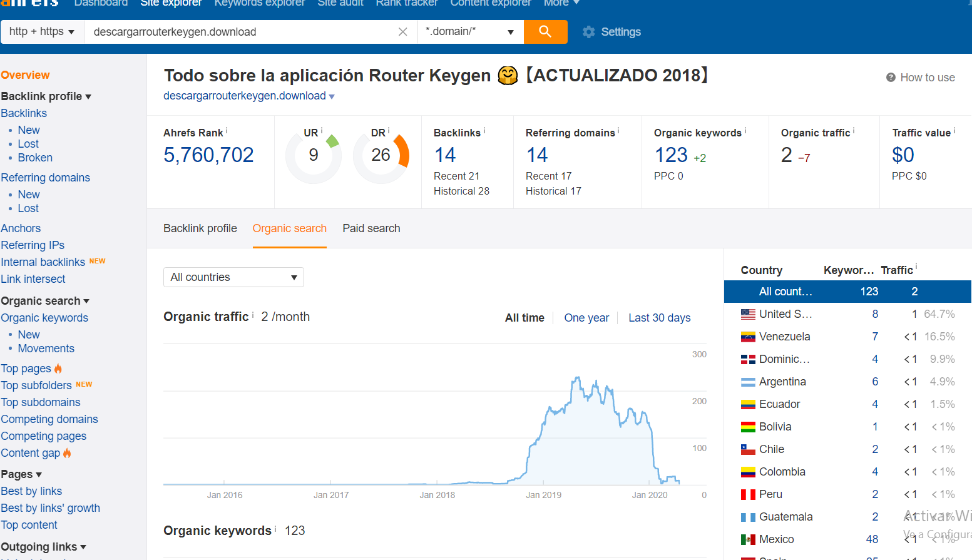Click the Dominican Republic flag icon

click(x=748, y=359)
